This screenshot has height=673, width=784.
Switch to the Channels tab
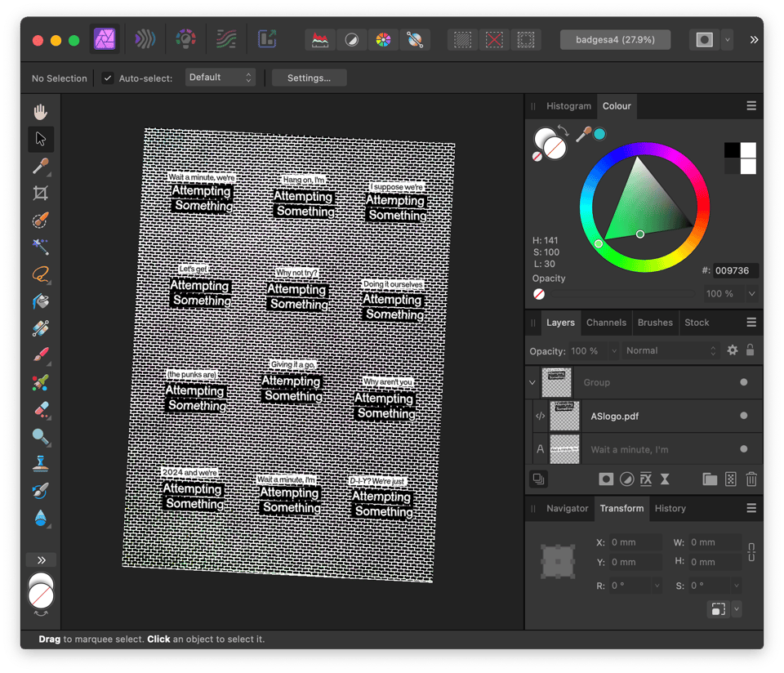coord(606,323)
